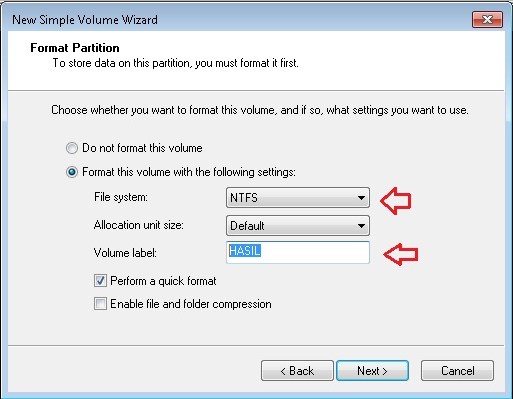This screenshot has width=513, height=399.
Task: Enable file and folder compression checkbox
Action: click(x=100, y=304)
